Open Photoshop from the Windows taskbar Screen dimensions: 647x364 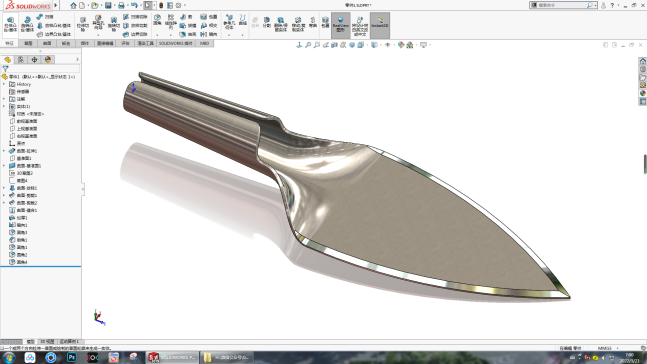click(x=72, y=357)
